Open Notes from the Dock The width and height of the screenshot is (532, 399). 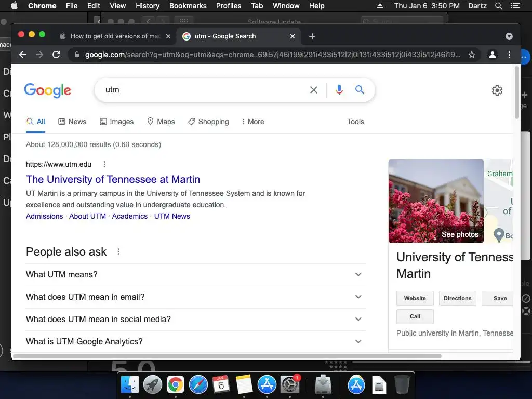(x=244, y=385)
